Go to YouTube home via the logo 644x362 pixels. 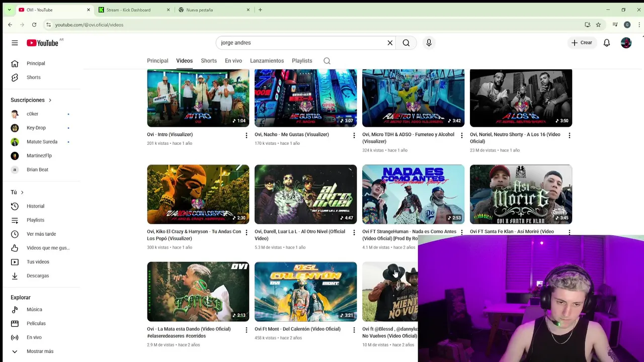pyautogui.click(x=42, y=43)
